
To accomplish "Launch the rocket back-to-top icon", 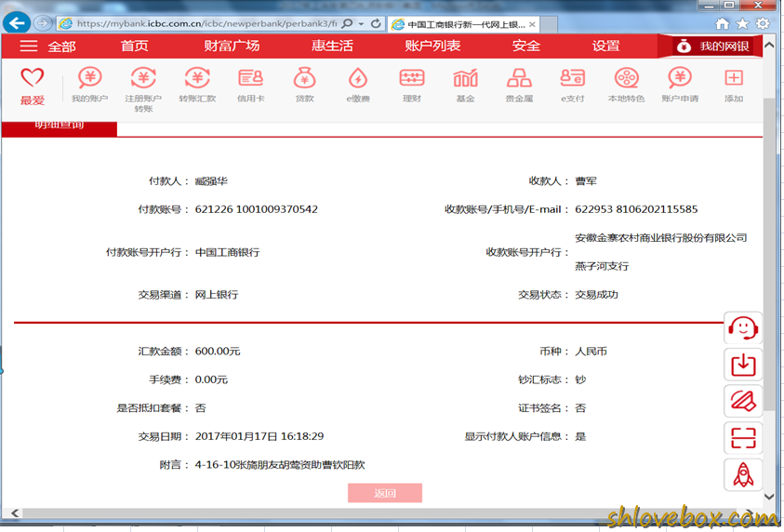I will [x=743, y=474].
